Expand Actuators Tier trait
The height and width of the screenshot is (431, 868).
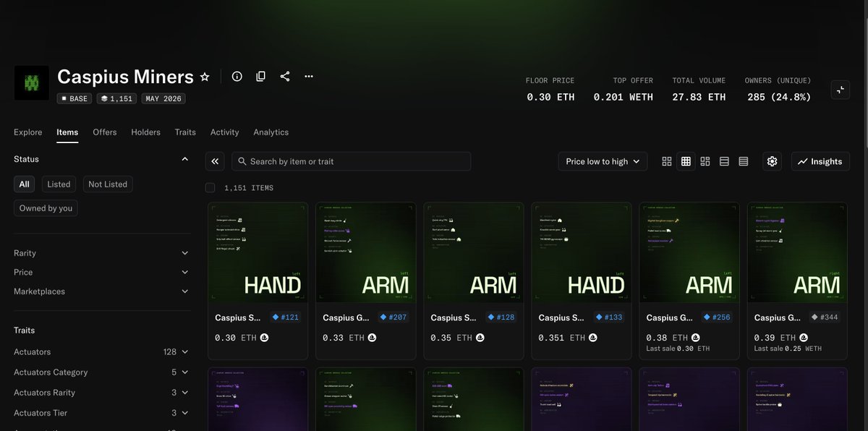tap(102, 413)
